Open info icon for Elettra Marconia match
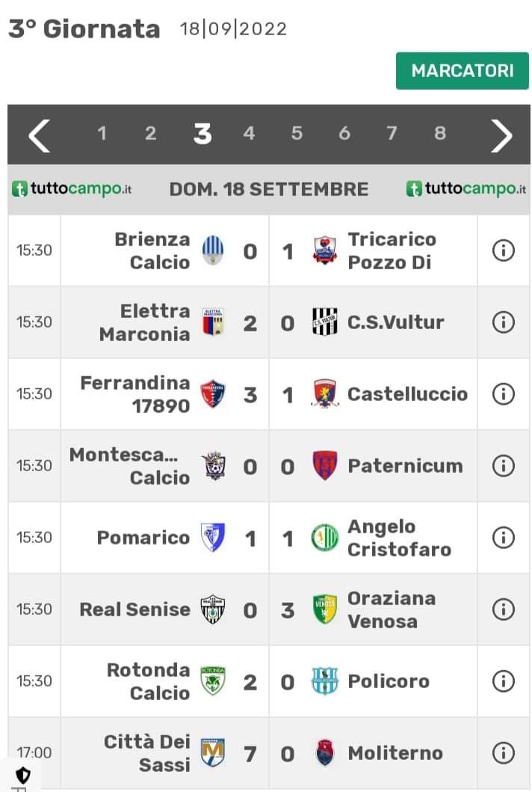The width and height of the screenshot is (532, 792). click(503, 322)
